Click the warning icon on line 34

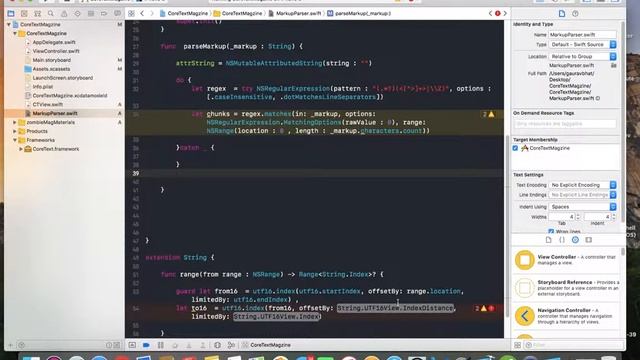(x=491, y=114)
